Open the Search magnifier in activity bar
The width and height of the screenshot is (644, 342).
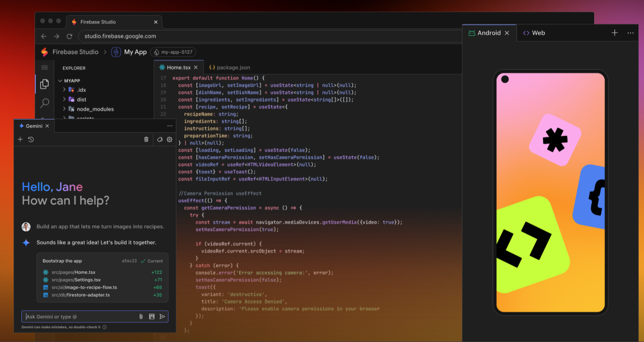[x=45, y=103]
